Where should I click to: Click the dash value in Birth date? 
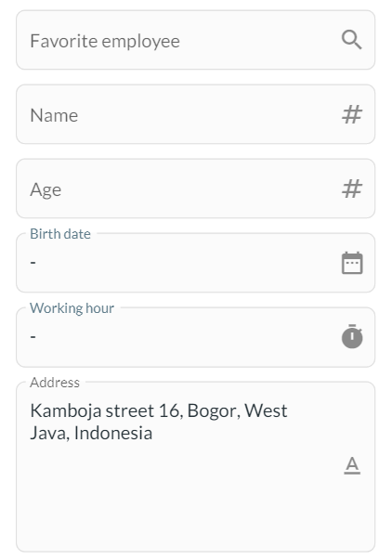[x=33, y=263]
